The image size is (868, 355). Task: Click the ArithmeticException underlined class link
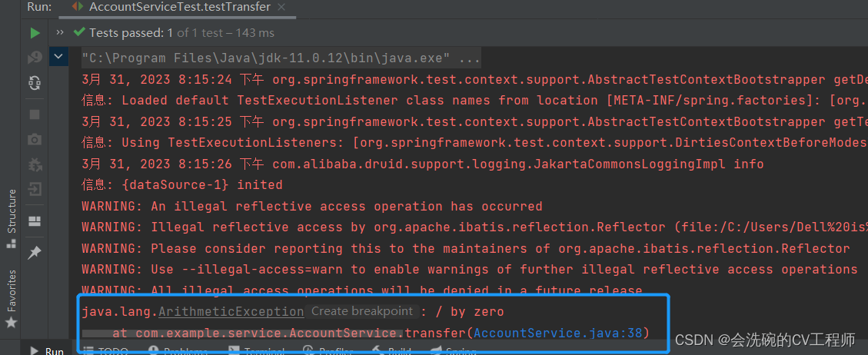[231, 312]
